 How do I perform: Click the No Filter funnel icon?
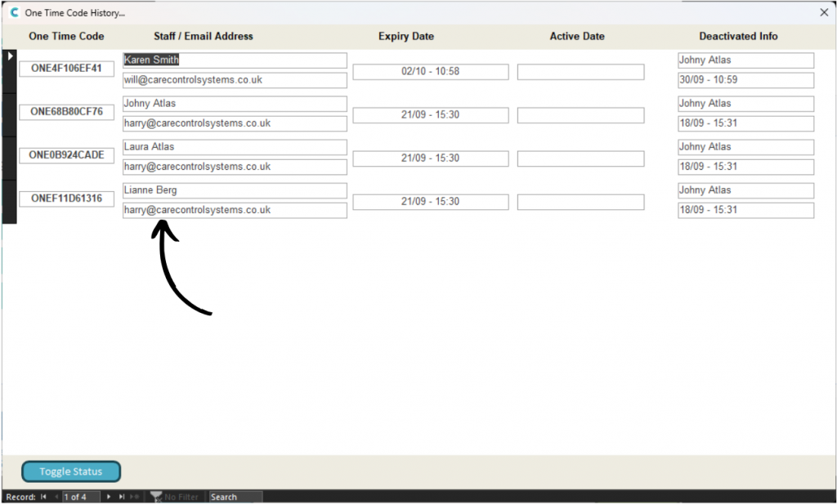point(155,497)
